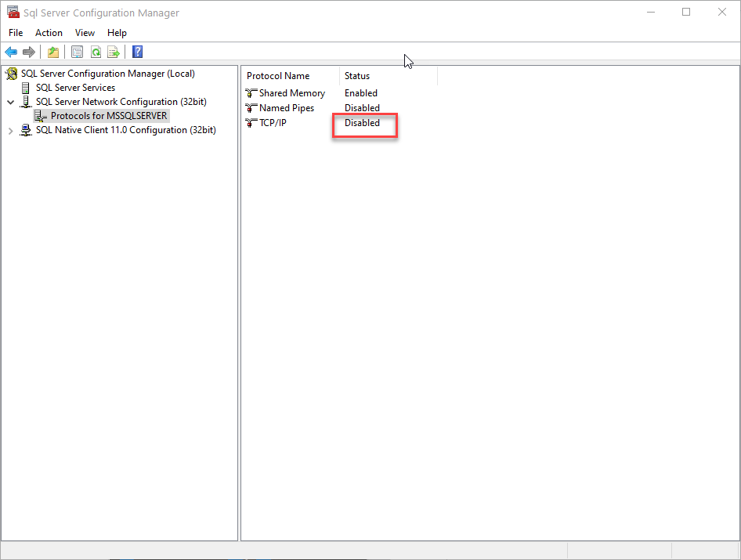The height and width of the screenshot is (560, 741).
Task: Click the blue Help toolbar icon
Action: pyautogui.click(x=138, y=52)
